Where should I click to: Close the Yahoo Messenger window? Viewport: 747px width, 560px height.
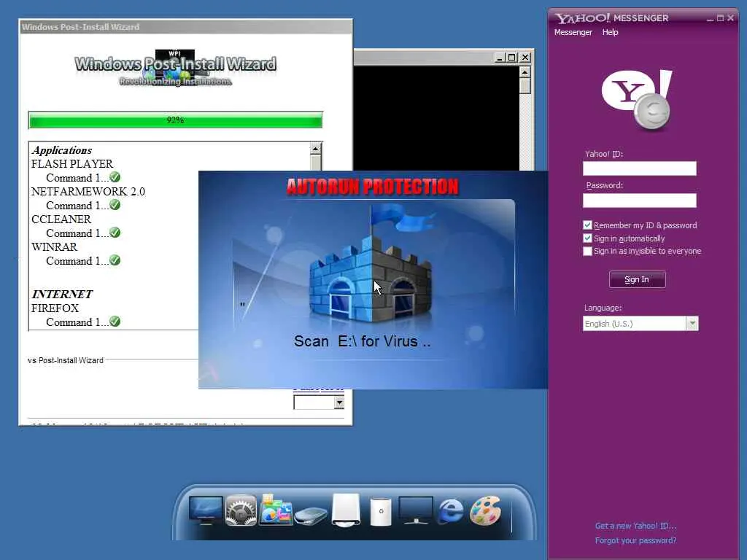point(730,18)
